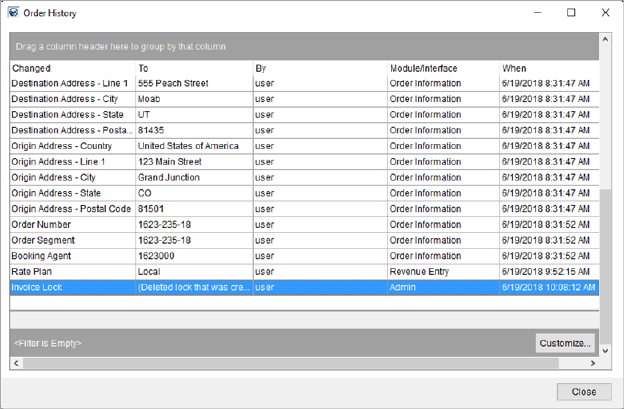The width and height of the screenshot is (624, 409).
Task: Click the Module/Interface column header
Action: (x=442, y=68)
